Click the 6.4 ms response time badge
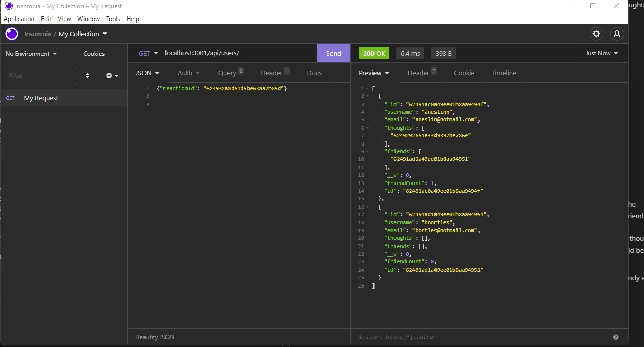Viewport: 644px width, 347px height. pyautogui.click(x=410, y=53)
